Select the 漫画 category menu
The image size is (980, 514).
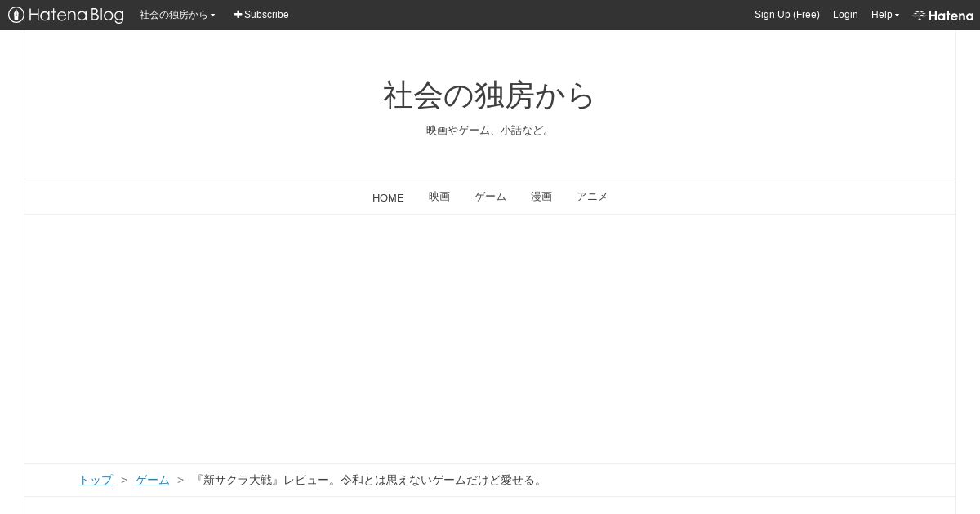click(541, 197)
